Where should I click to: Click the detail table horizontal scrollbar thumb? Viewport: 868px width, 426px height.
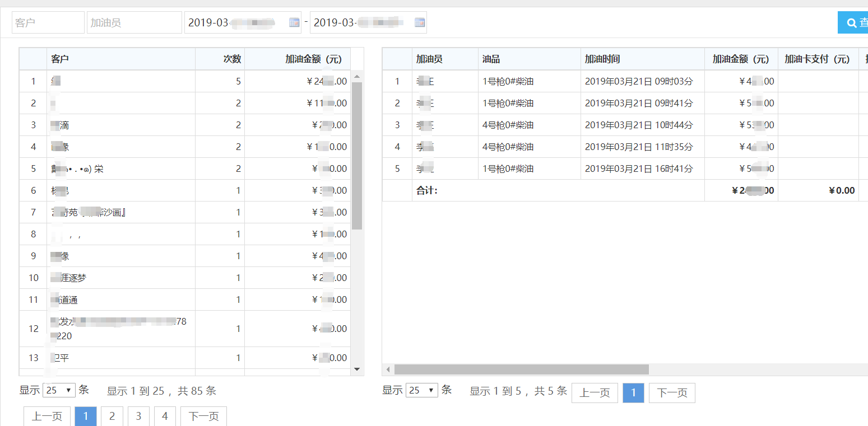521,369
